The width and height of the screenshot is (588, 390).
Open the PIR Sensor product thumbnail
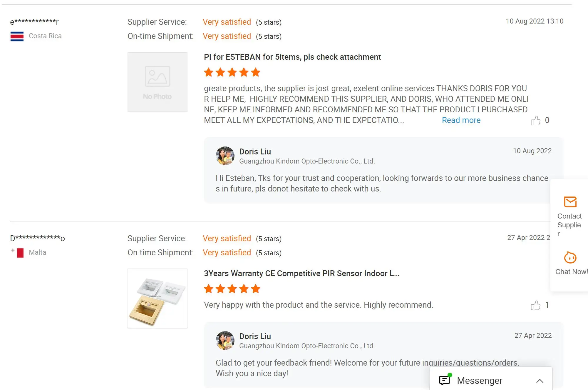coord(158,298)
